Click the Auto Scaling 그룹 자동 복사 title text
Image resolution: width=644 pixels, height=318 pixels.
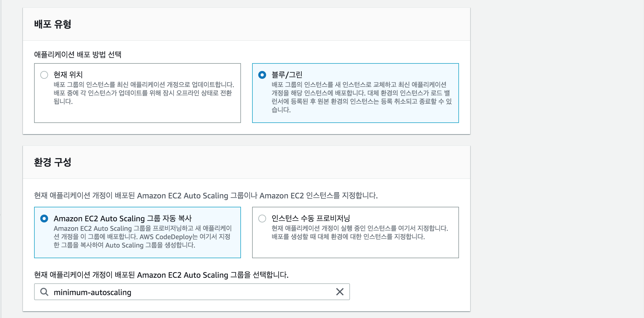122,219
